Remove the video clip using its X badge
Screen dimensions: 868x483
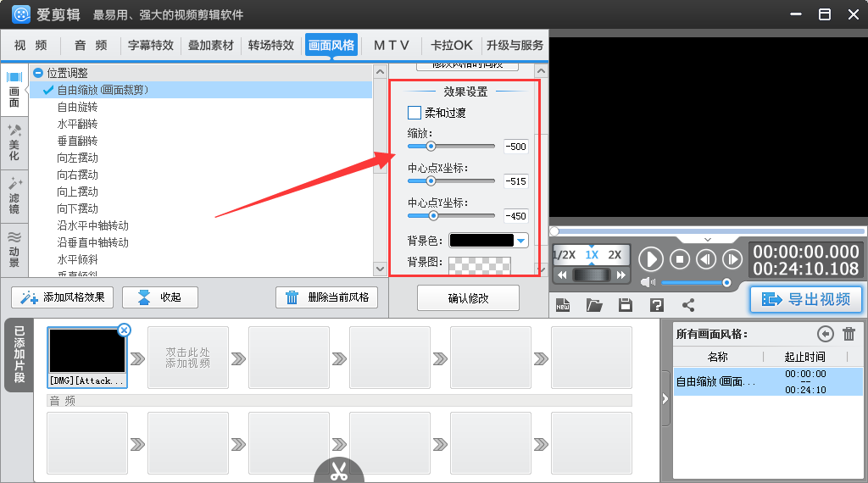[x=124, y=330]
